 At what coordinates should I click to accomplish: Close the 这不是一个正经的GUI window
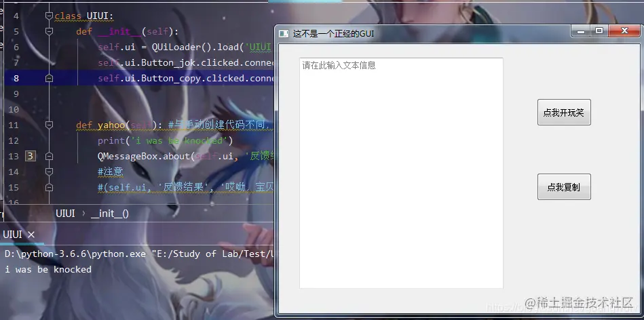[x=624, y=31]
